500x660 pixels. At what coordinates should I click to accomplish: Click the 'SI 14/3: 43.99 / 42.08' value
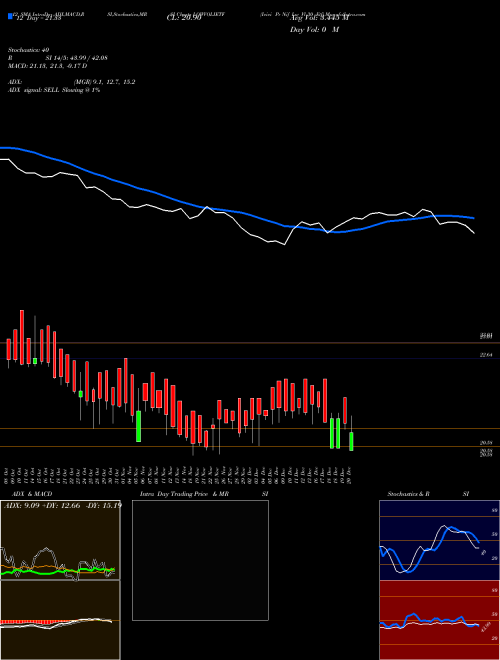click(x=77, y=58)
